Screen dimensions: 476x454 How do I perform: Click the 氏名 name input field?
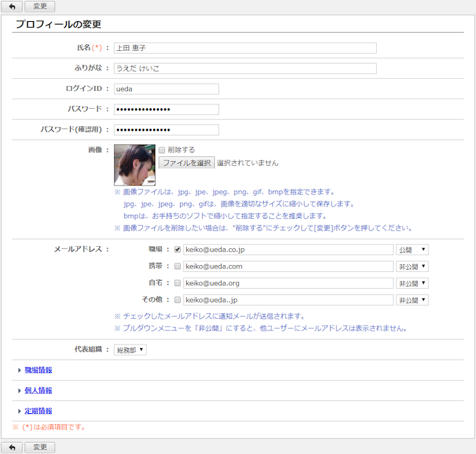click(x=245, y=48)
